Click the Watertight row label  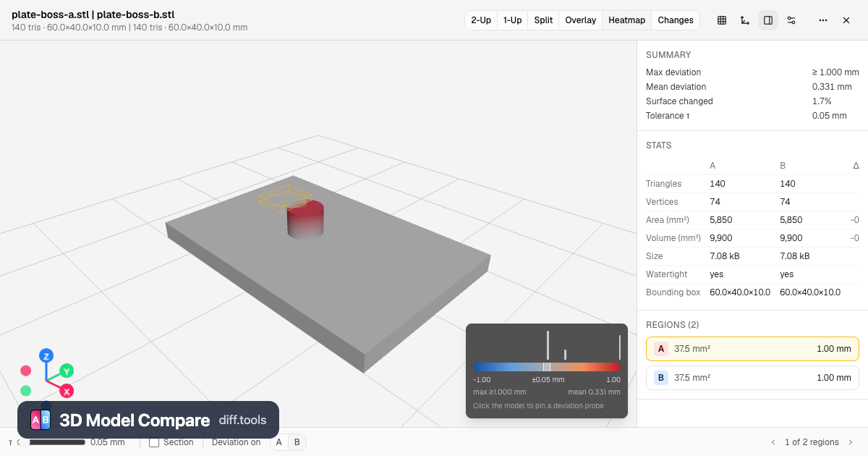[x=667, y=274]
